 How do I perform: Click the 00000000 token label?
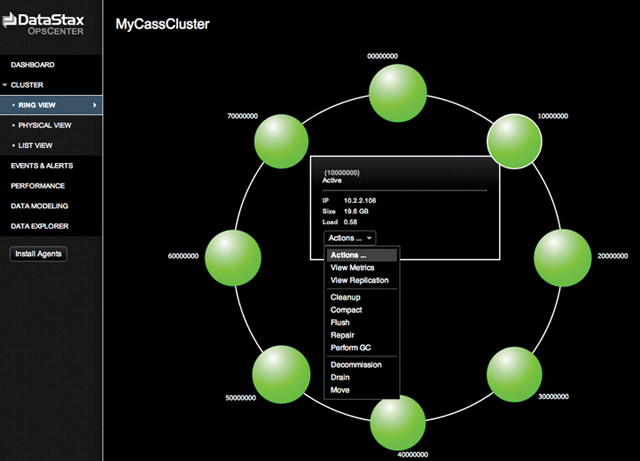382,56
